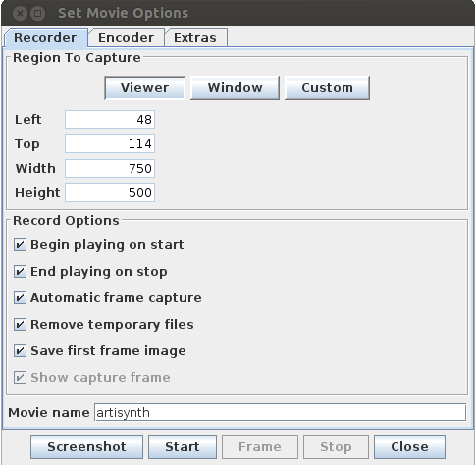This screenshot has width=476, height=465.
Task: Set capture region to Viewer
Action: (x=144, y=87)
